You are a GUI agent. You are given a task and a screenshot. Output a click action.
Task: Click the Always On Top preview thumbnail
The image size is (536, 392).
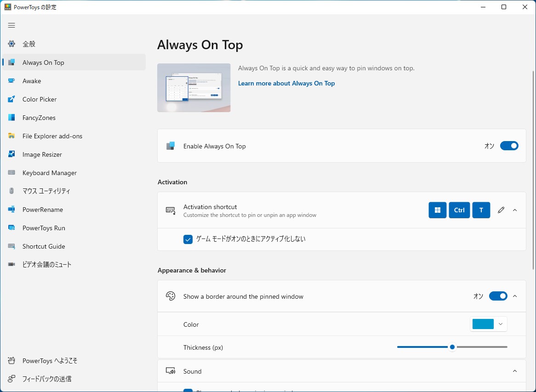pyautogui.click(x=194, y=88)
